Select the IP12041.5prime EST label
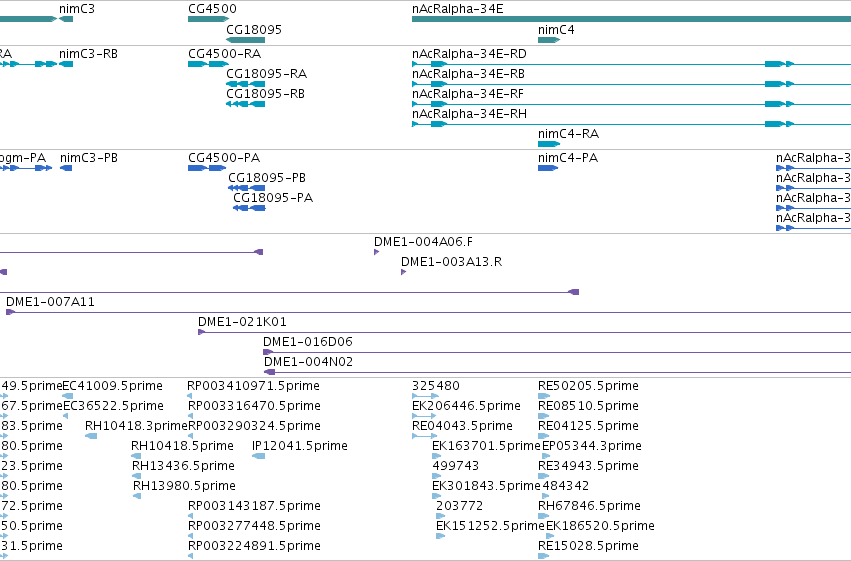 point(300,446)
